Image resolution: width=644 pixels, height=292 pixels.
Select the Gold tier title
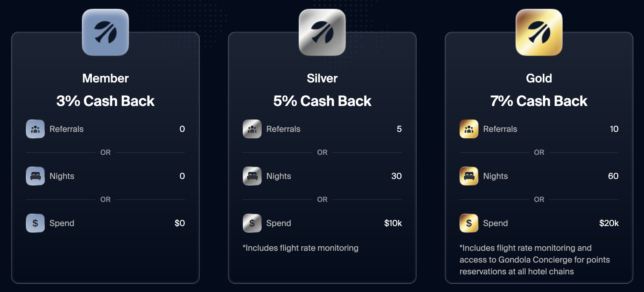[x=539, y=78]
